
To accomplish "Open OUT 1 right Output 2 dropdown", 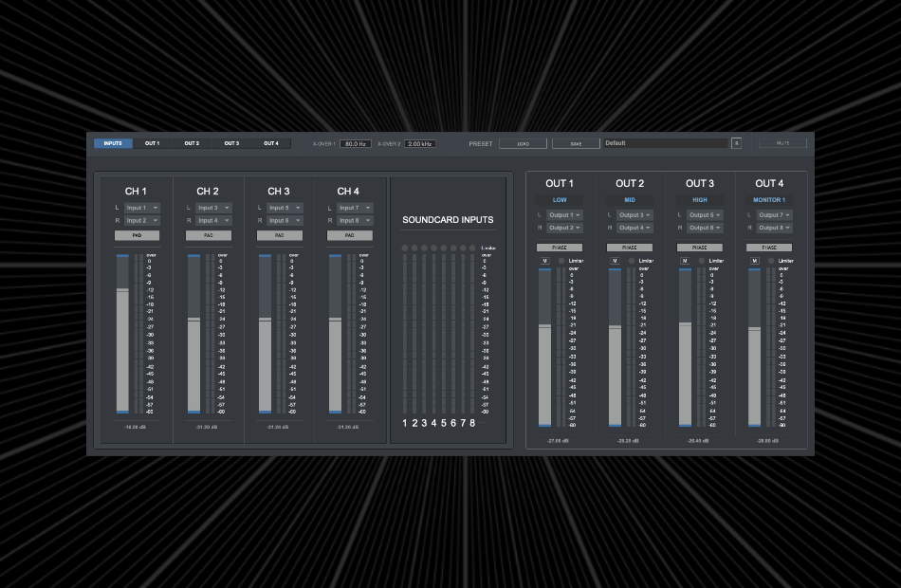I will point(565,228).
